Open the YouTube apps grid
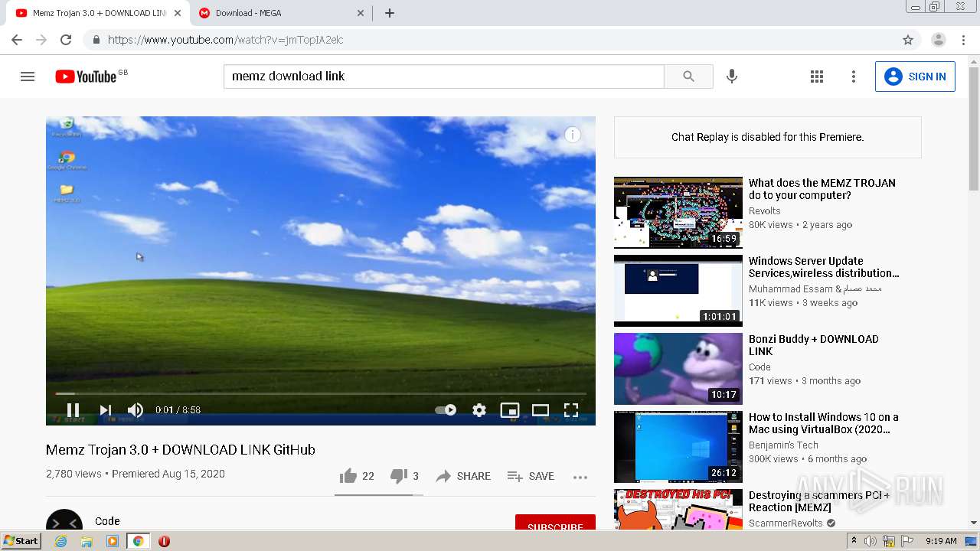 coord(817,77)
